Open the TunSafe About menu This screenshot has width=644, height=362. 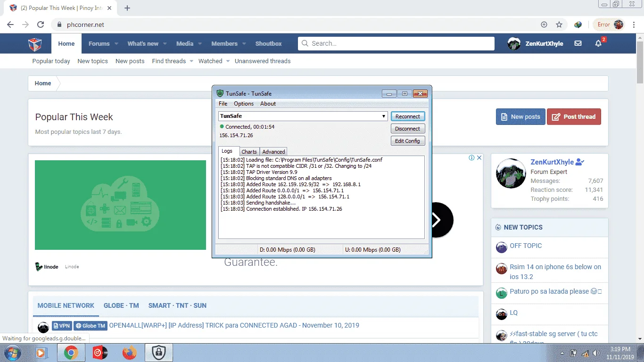click(x=268, y=104)
